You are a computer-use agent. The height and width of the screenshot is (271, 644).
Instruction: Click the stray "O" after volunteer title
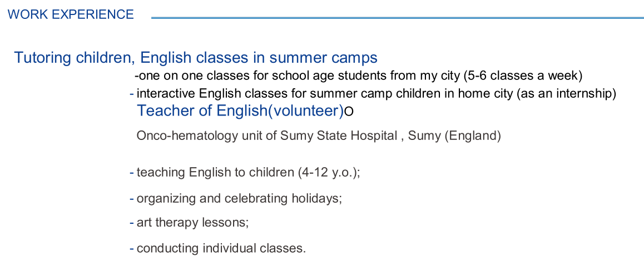pos(349,112)
